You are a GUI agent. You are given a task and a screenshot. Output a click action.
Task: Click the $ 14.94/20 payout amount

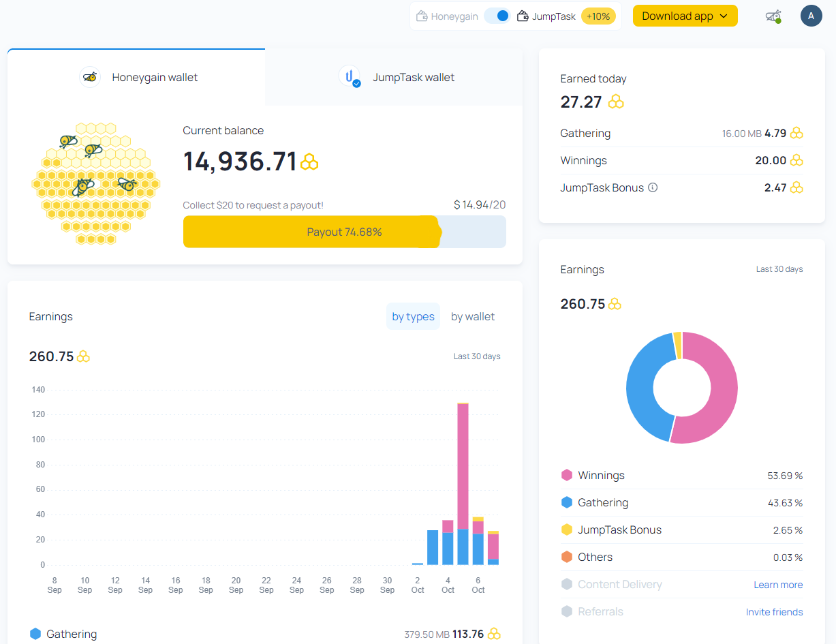[x=480, y=204]
